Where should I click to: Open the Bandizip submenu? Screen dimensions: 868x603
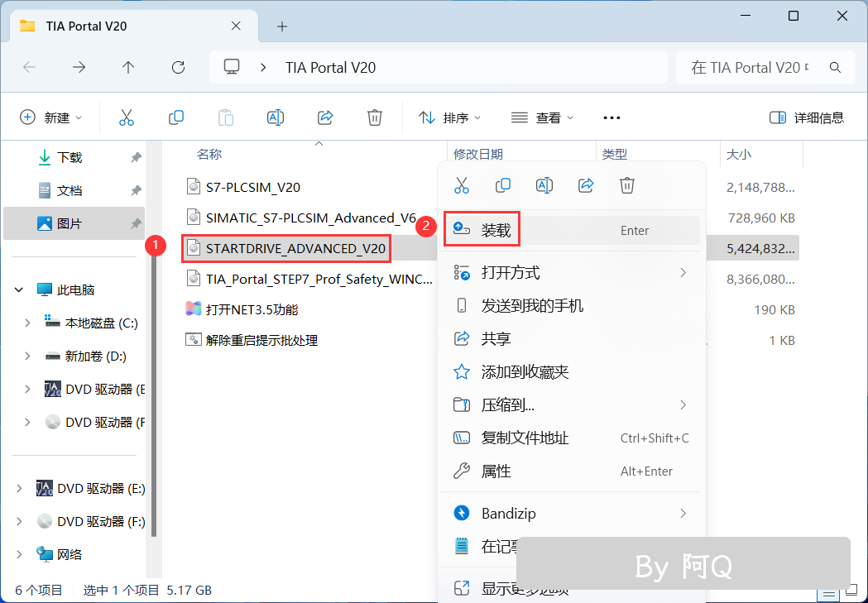tap(571, 514)
